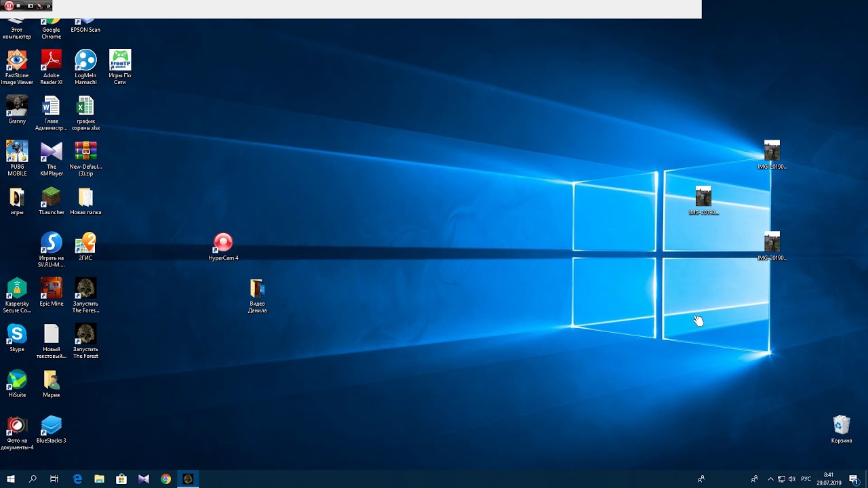Expand the hidden system tray icons
This screenshot has height=488, width=868.
tap(770, 479)
